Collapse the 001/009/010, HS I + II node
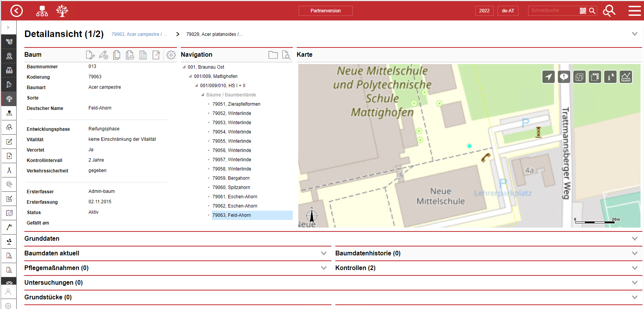 click(196, 86)
